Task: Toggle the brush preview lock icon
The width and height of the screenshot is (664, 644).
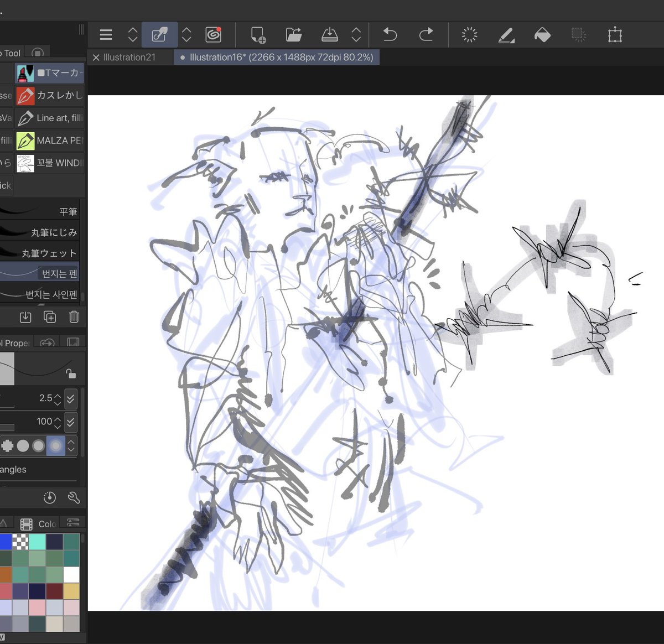Action: [x=71, y=373]
